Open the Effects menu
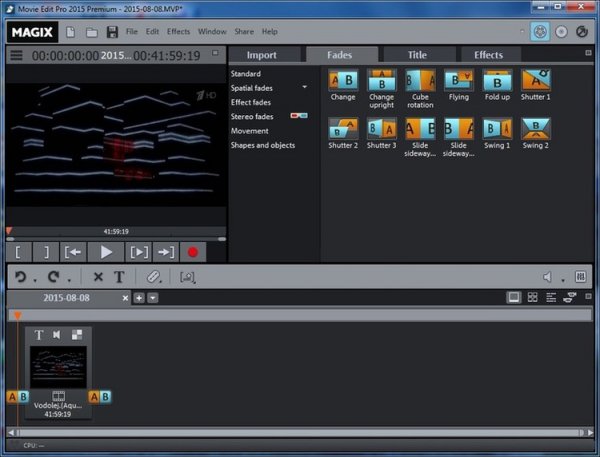The image size is (600, 457). (x=178, y=31)
